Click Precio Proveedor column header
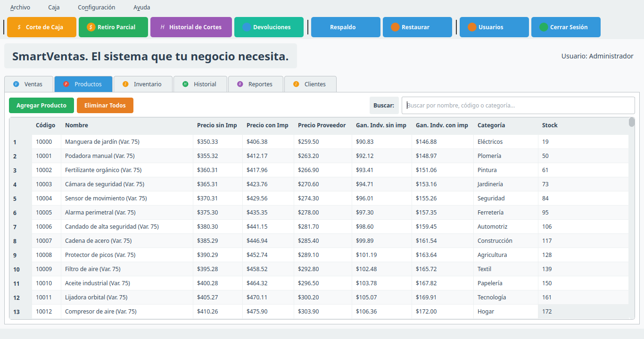The image size is (644, 339). [x=322, y=125]
